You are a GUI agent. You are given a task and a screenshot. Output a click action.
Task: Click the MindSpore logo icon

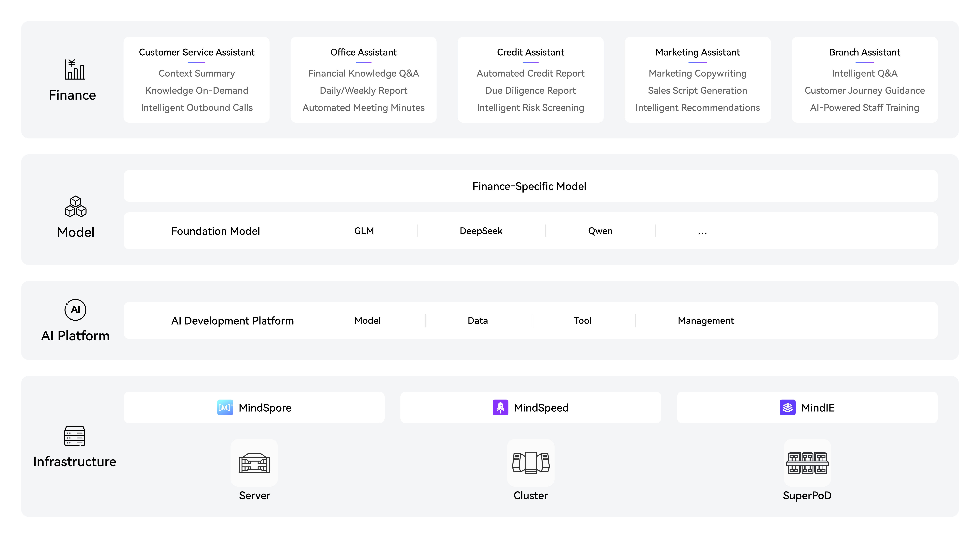[x=225, y=407]
